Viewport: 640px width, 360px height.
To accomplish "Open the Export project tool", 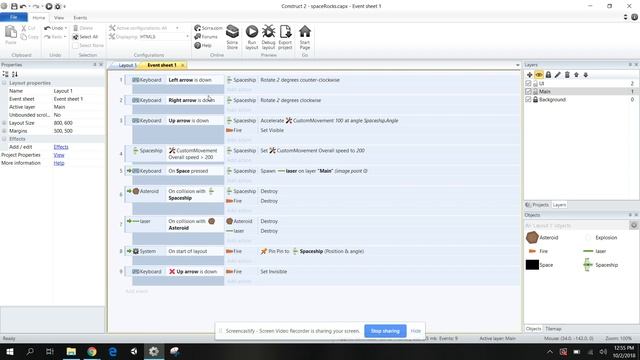I will coord(285,37).
